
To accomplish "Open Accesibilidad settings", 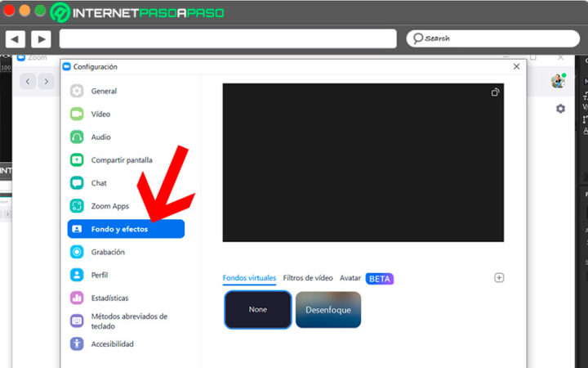I will coord(112,344).
